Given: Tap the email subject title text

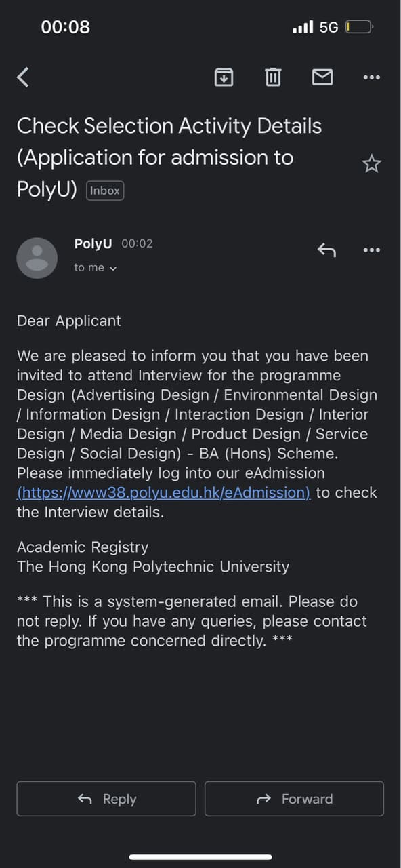Looking at the screenshot, I should [x=169, y=157].
